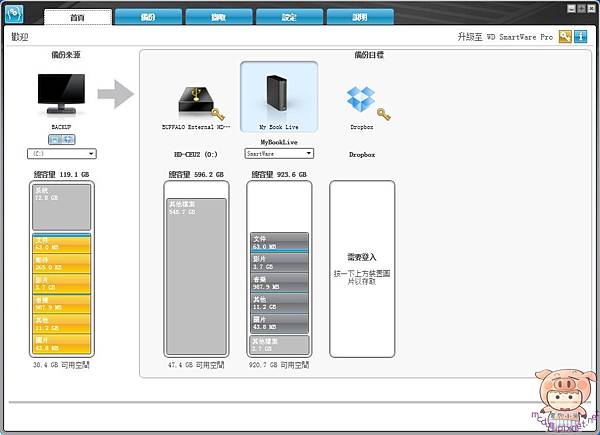Click gray 影片 3.7 GB block on MyBookLive
This screenshot has height=435, width=600.
point(279,262)
